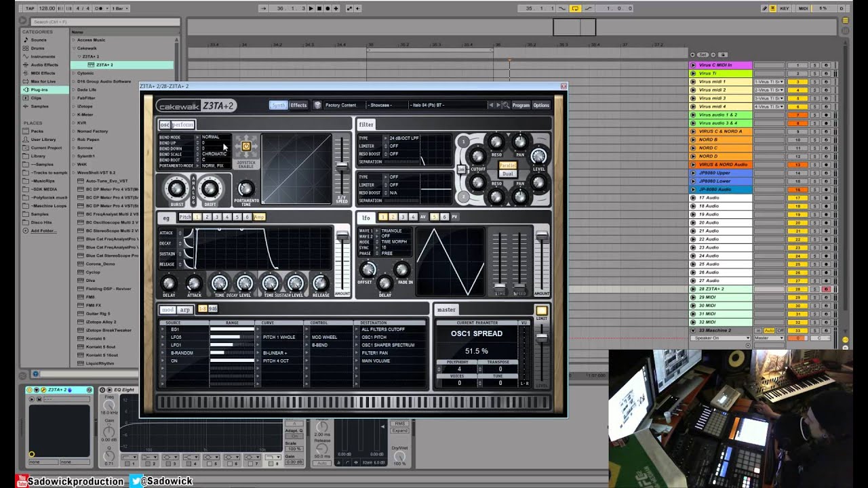Select Audio Effects category in browser

coord(44,64)
